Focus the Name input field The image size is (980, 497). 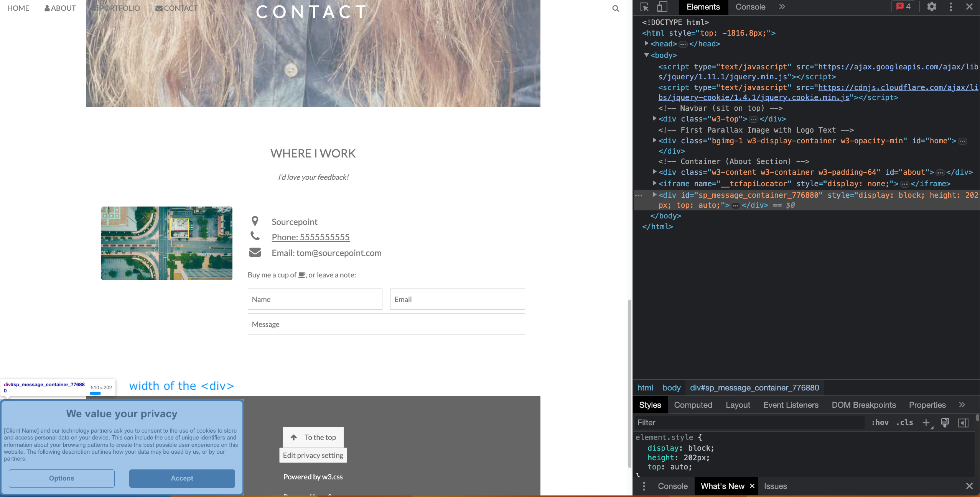tap(315, 299)
